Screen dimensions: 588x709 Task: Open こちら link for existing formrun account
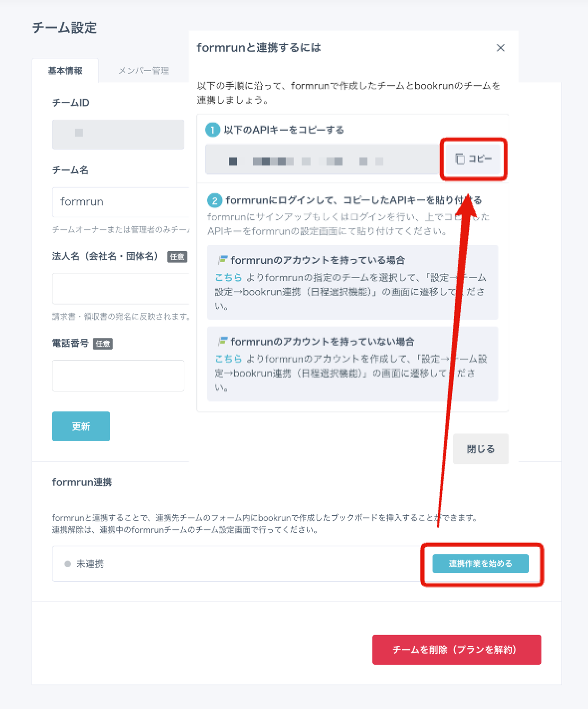click(229, 277)
